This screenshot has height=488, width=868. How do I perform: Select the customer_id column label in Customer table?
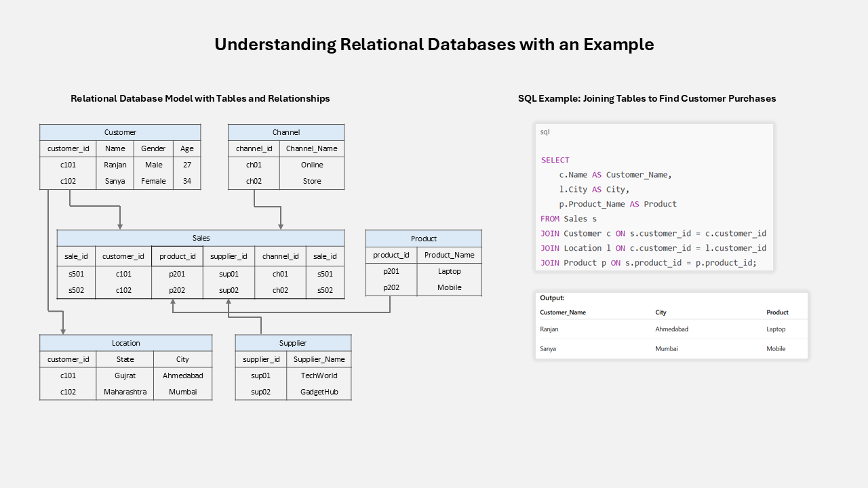[68, 148]
